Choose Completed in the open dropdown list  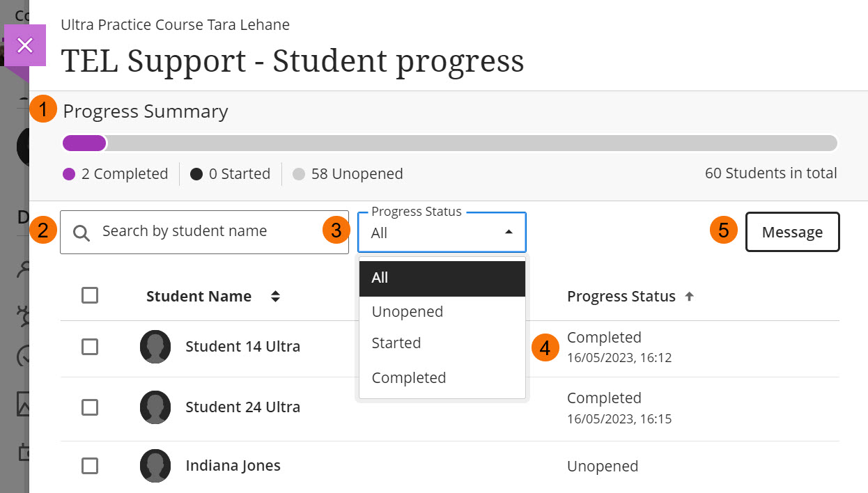click(x=409, y=377)
